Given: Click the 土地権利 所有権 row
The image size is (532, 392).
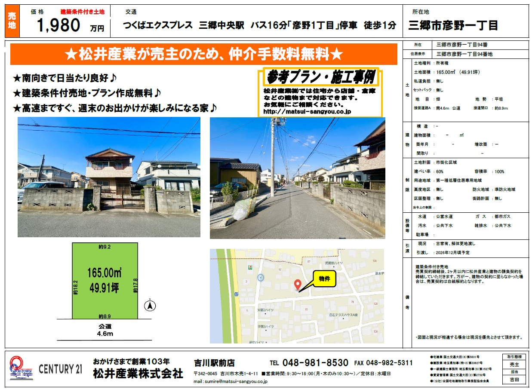Looking at the screenshot, I should 432,63.
